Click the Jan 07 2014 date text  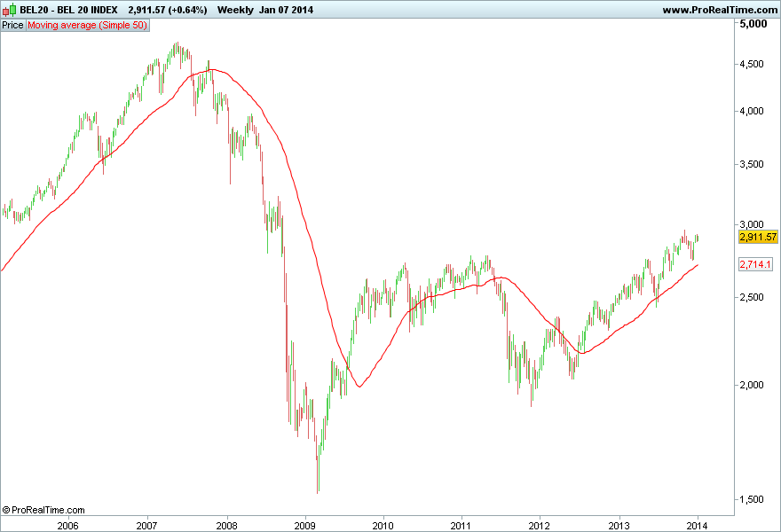click(286, 10)
